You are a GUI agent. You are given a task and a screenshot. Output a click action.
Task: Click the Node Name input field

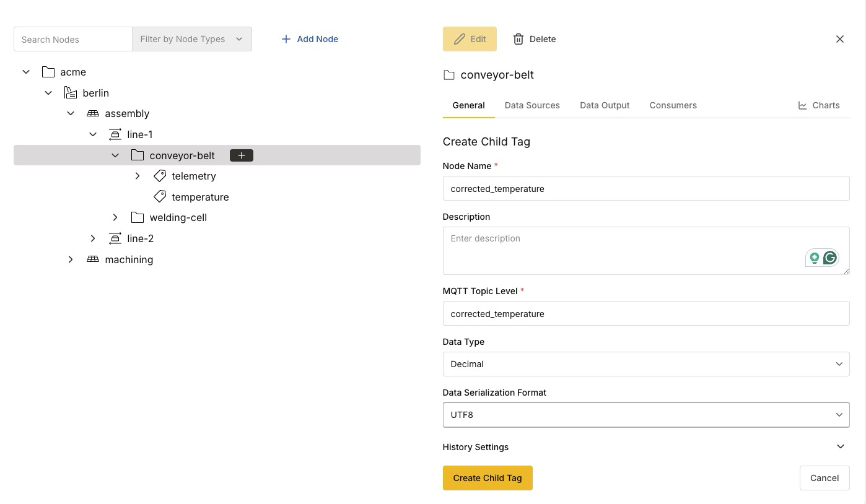tap(646, 188)
